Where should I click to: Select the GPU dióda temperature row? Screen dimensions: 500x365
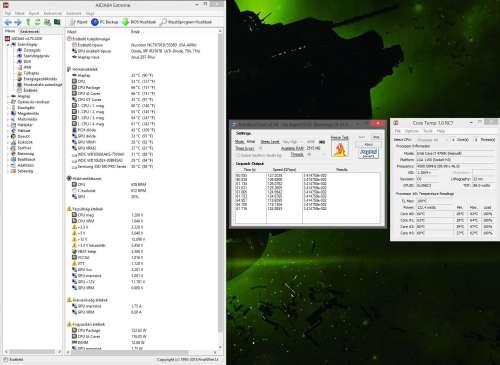(113, 136)
